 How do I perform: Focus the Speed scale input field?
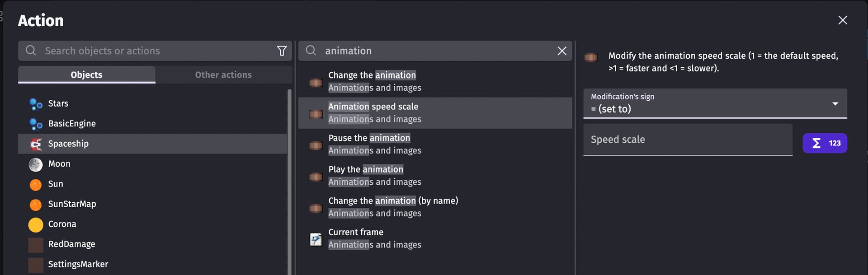point(688,140)
